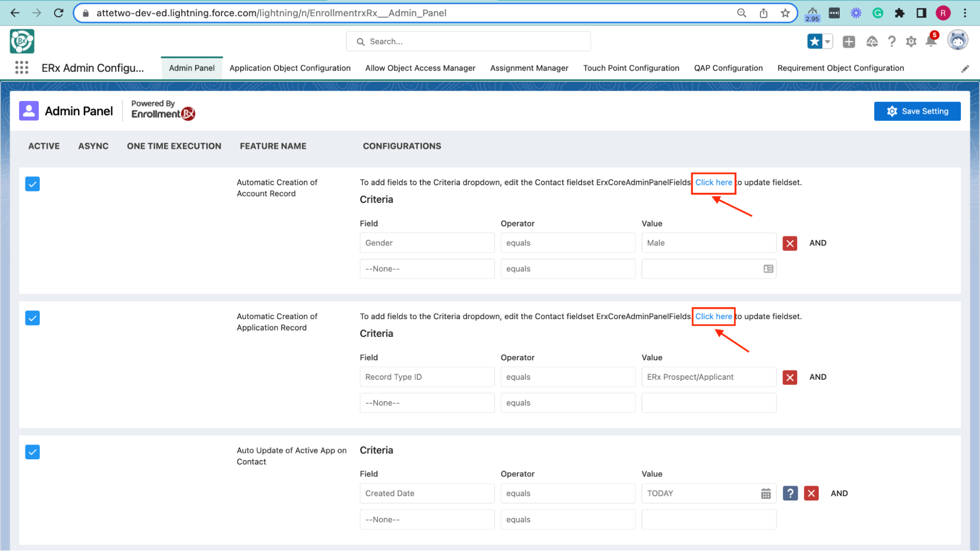Click the Favorites star icon

pos(814,42)
